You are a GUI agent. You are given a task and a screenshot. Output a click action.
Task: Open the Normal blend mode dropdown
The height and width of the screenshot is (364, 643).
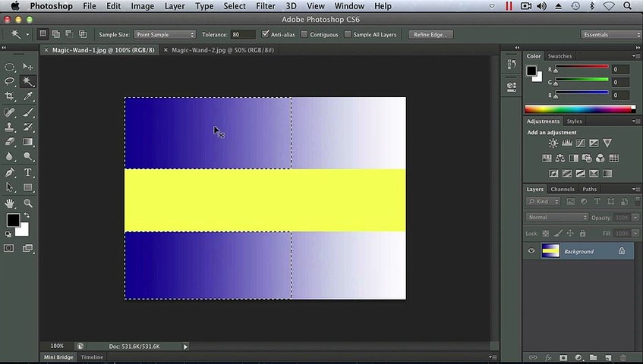coord(556,217)
